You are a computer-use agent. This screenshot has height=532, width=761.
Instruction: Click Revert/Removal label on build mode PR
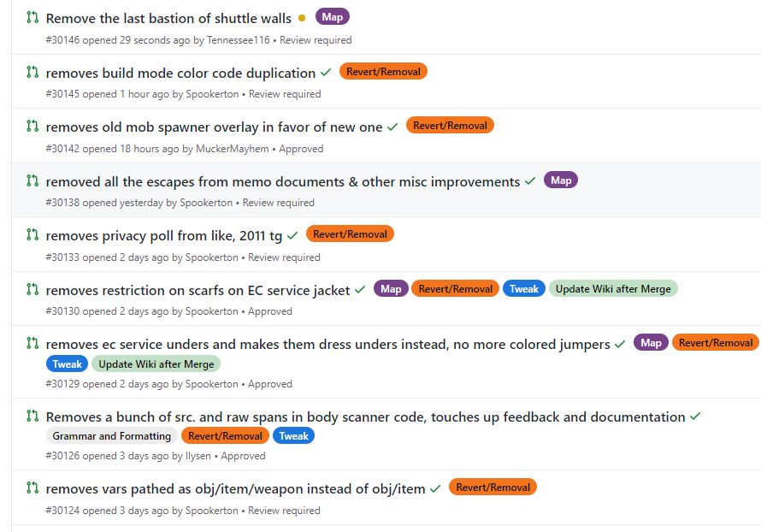[383, 72]
